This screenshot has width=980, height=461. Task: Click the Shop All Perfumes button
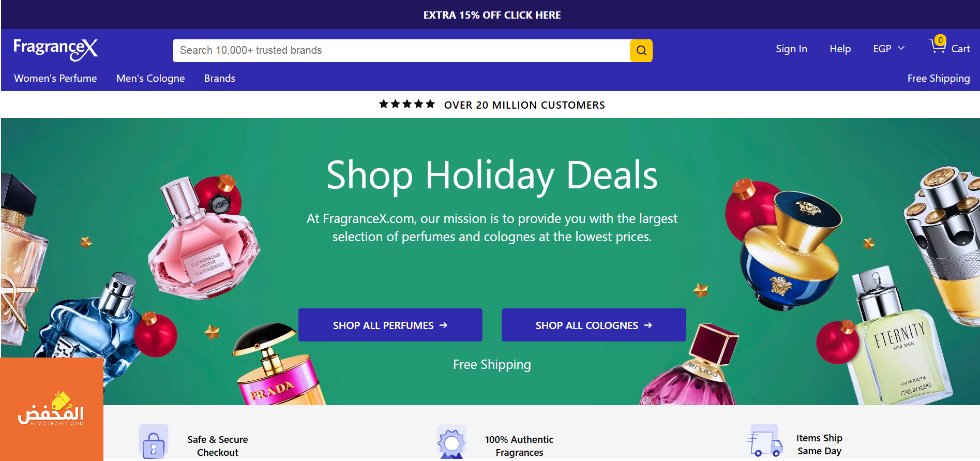(390, 325)
